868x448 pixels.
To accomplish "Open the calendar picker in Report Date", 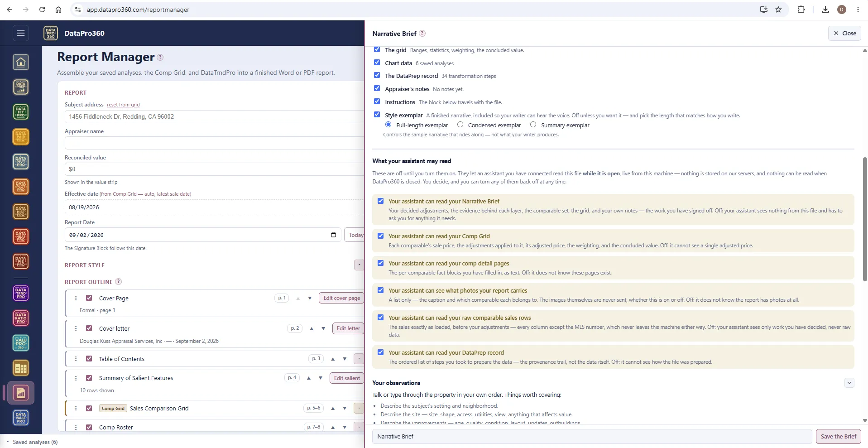I will [333, 235].
